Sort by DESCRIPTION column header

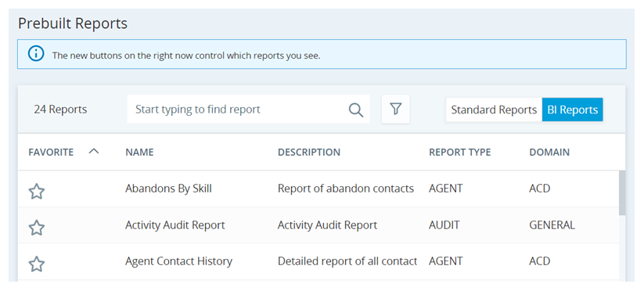pyautogui.click(x=309, y=153)
